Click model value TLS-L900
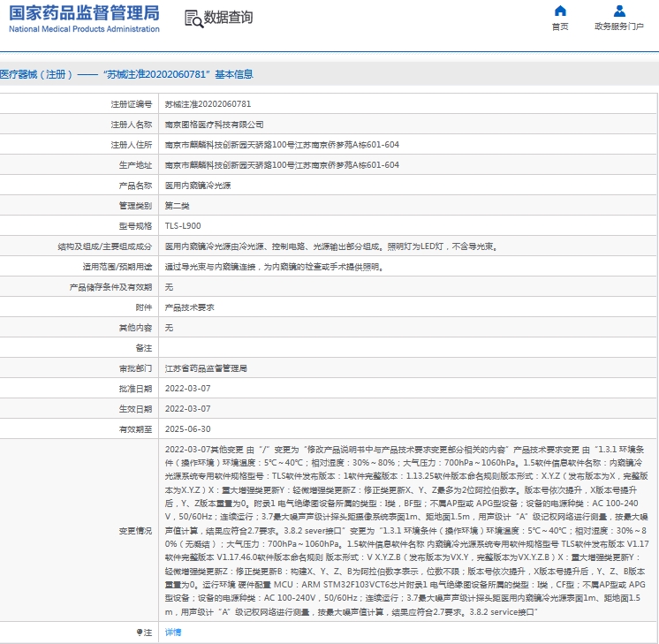 183,226
